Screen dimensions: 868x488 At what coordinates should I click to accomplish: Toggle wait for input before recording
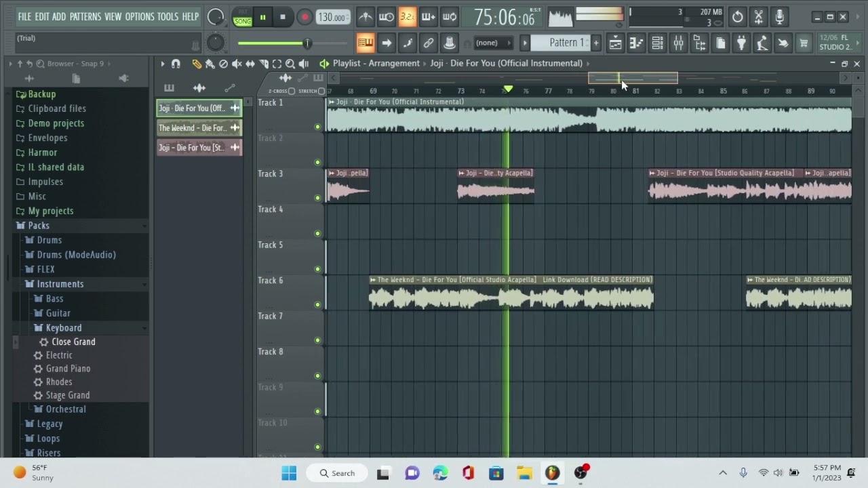pyautogui.click(x=386, y=17)
